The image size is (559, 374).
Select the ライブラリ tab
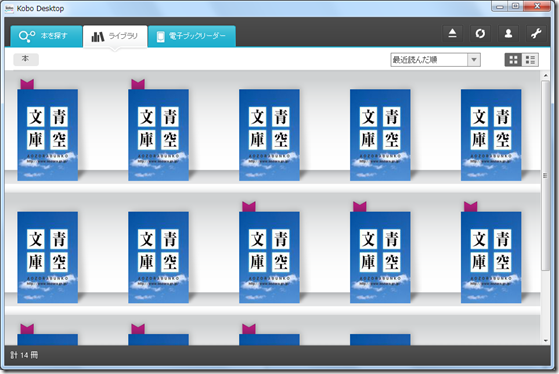tap(115, 36)
